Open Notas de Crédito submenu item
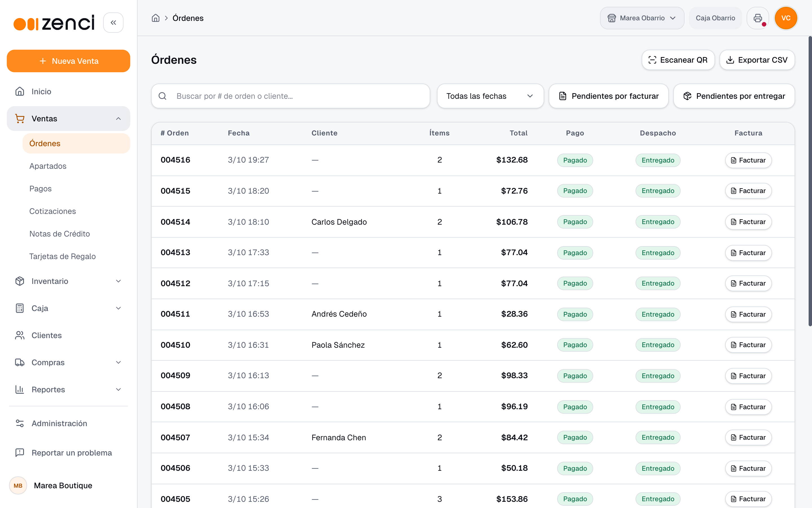The image size is (812, 508). 76,234
